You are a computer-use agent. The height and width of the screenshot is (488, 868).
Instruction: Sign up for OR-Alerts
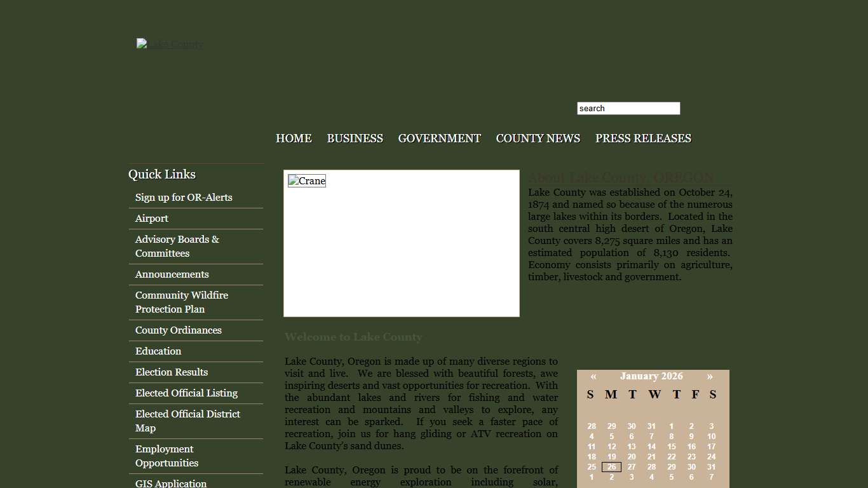coord(183,197)
